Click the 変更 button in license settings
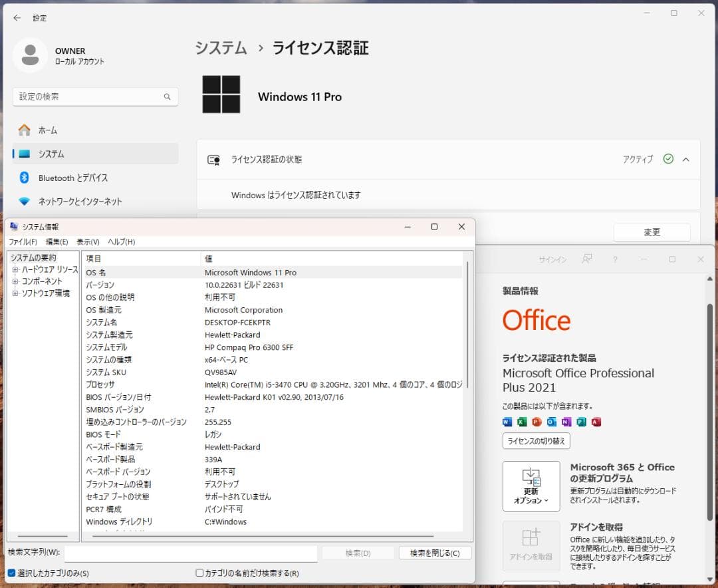Screen dimensions: 718x588 (652, 231)
